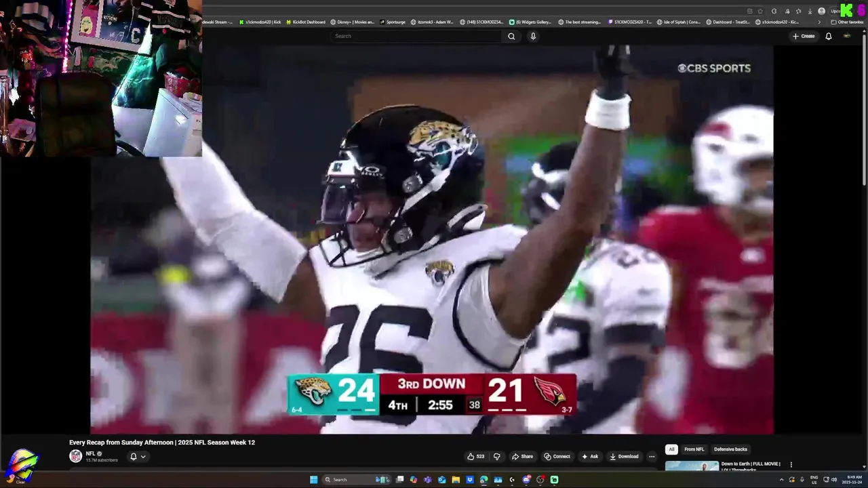Open the YouTube account avatar menu

(x=847, y=36)
